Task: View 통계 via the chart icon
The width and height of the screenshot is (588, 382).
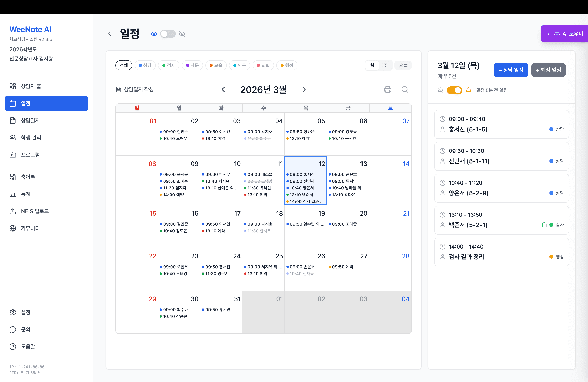Action: click(13, 194)
